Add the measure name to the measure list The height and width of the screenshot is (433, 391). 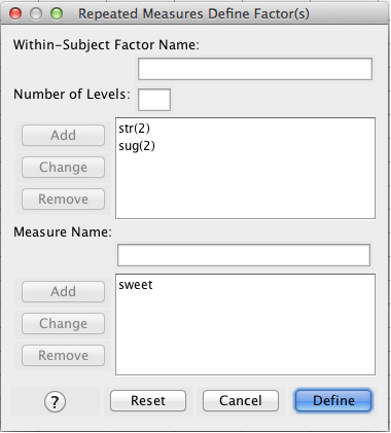click(63, 292)
